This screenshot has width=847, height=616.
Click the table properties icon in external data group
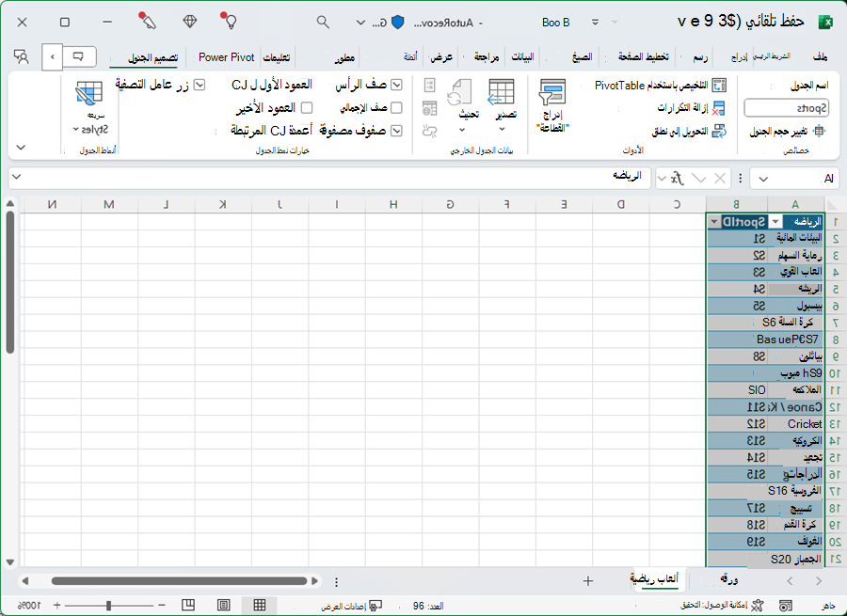pos(430,86)
